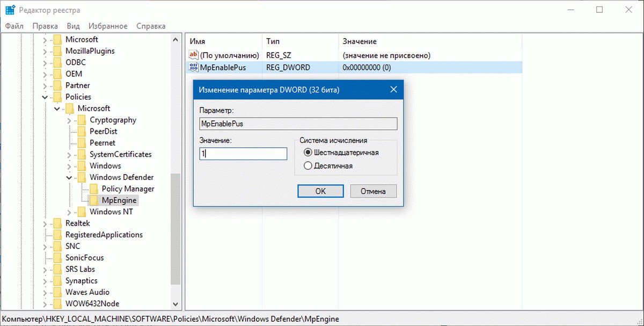Select the ODBC folder icon
The image size is (644, 326).
(x=57, y=62)
